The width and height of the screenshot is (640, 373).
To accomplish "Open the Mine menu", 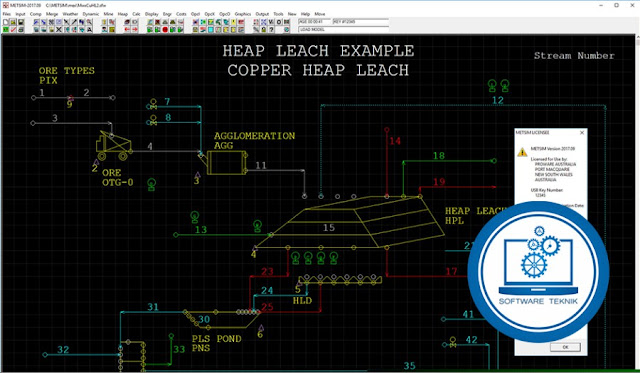I will coord(108,14).
